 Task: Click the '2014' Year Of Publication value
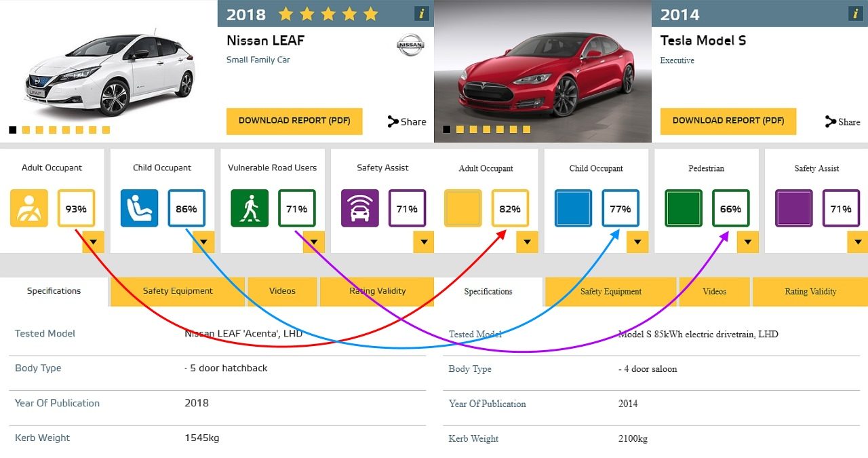pyautogui.click(x=628, y=404)
